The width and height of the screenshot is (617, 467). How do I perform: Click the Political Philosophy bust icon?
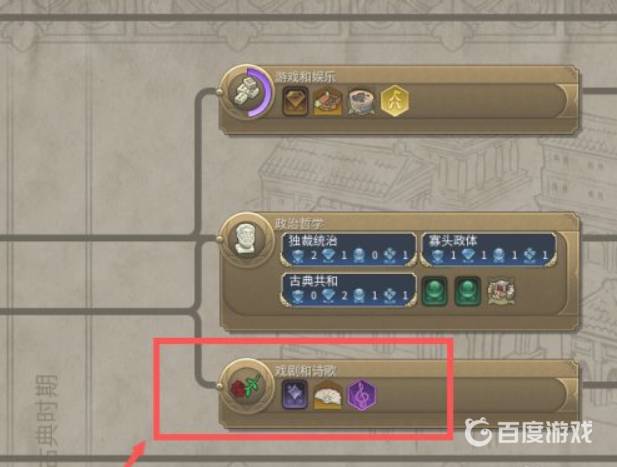(x=246, y=239)
